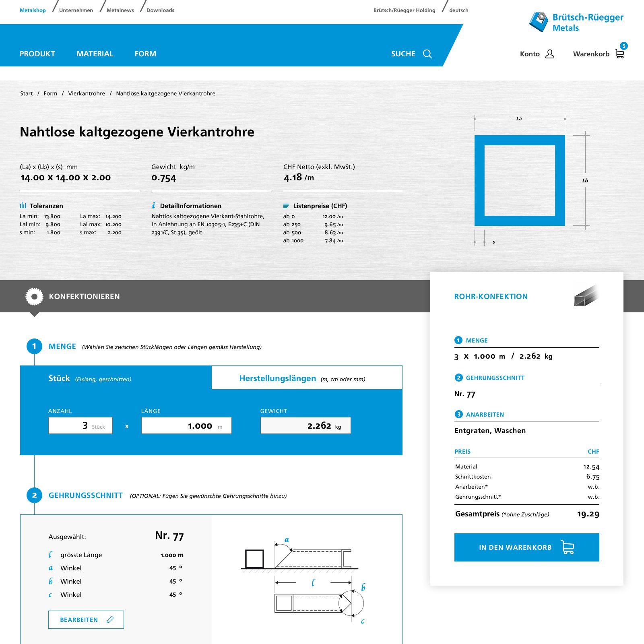Image resolution: width=644 pixels, height=644 pixels.
Task: Click the Listenpreise list icon
Action: pyautogui.click(x=286, y=206)
